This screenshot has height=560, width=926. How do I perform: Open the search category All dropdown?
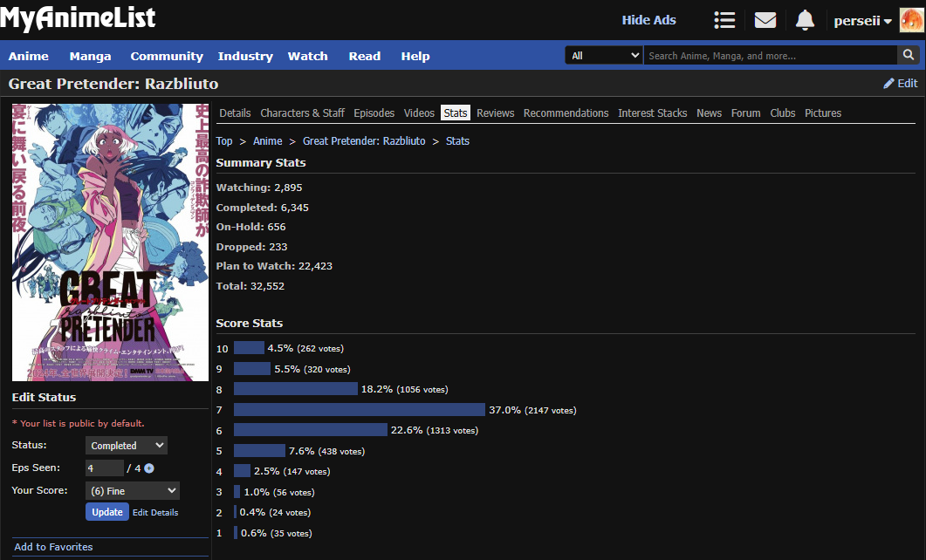604,55
